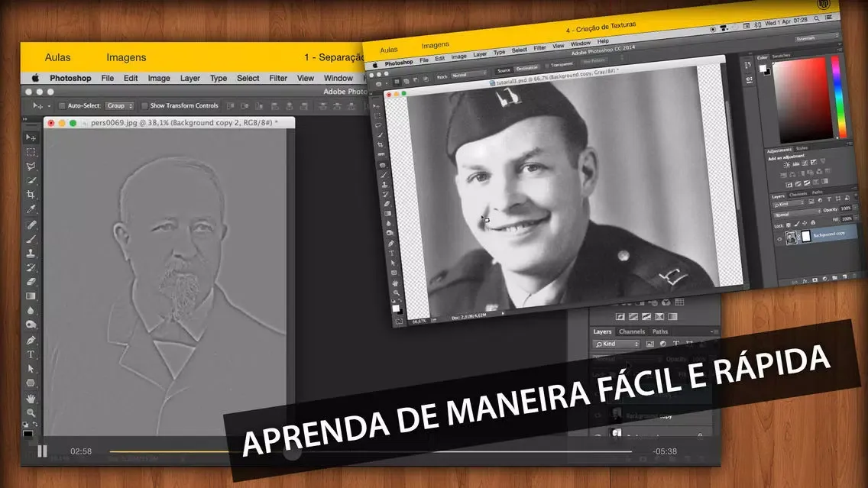
Task: Select the Pen tool in left window toolbox
Action: 31,341
